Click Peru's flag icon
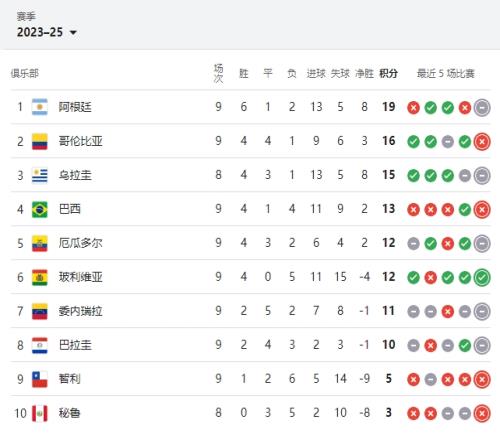Viewport: 500px width, 440px height. [x=40, y=413]
